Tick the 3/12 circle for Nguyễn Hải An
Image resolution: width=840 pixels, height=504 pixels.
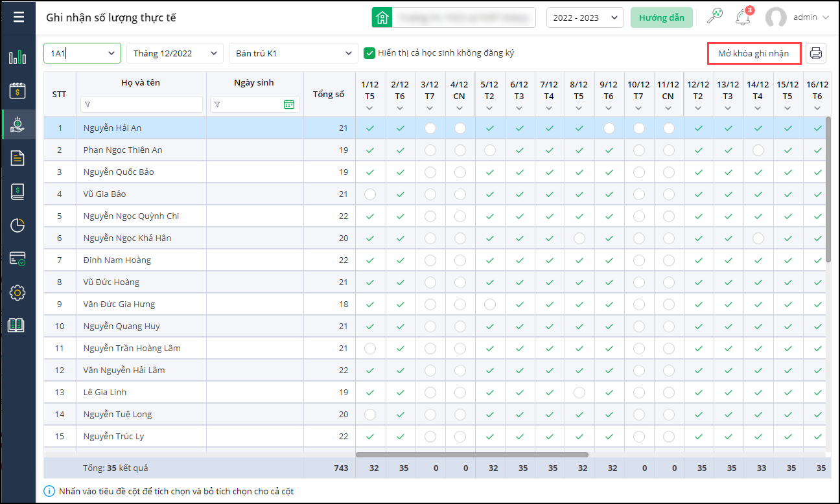tap(430, 128)
